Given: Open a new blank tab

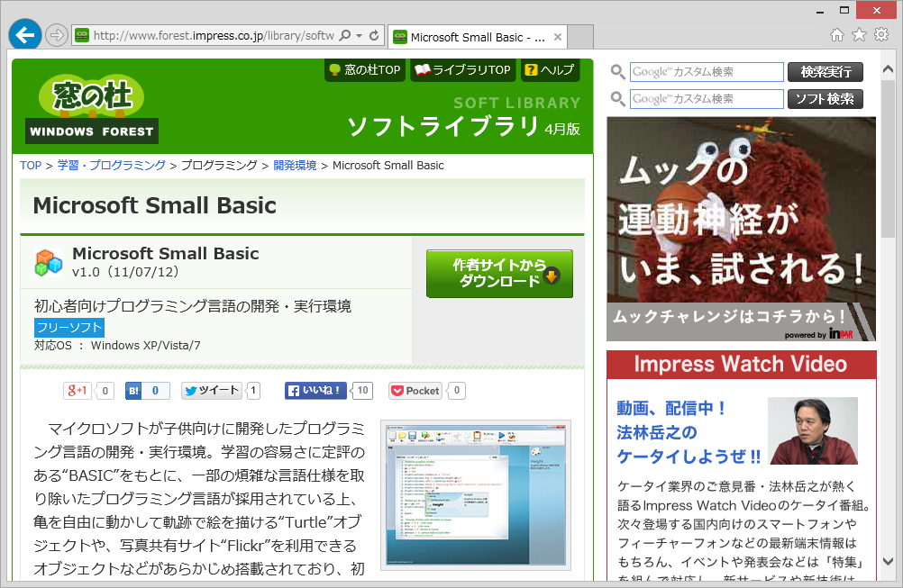Looking at the screenshot, I should tap(580, 38).
